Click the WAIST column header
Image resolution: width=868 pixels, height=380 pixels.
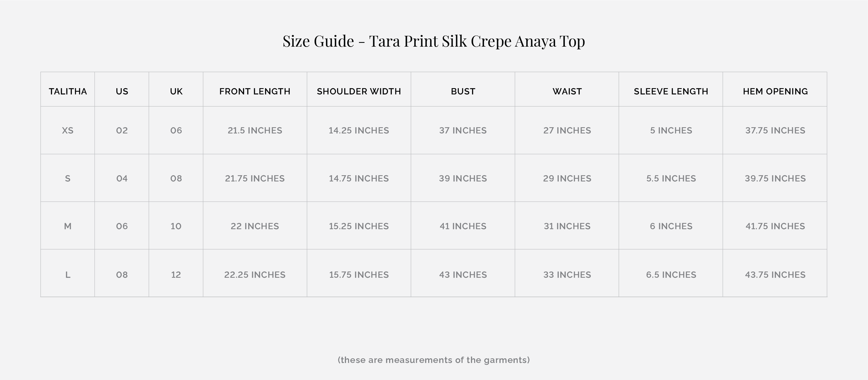(x=567, y=91)
